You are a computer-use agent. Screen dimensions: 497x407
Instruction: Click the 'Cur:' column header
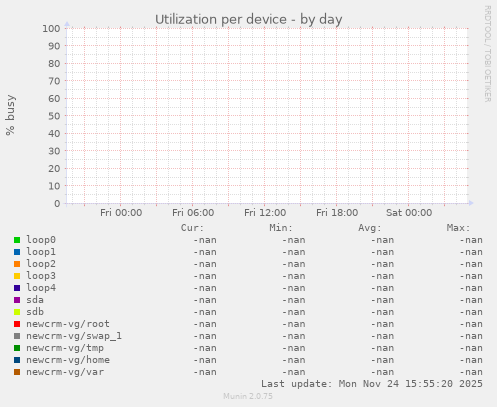(192, 228)
